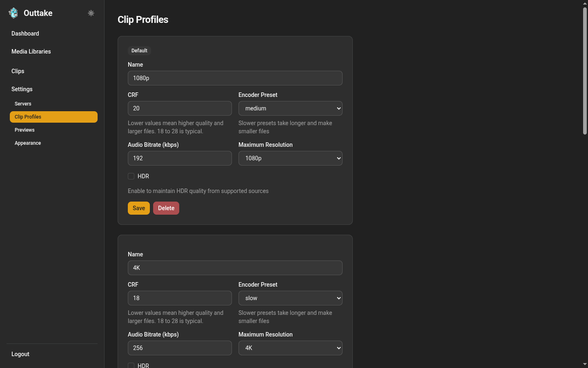This screenshot has width=588, height=368.
Task: Click the Clip Profiles page heading
Action: [x=143, y=20]
